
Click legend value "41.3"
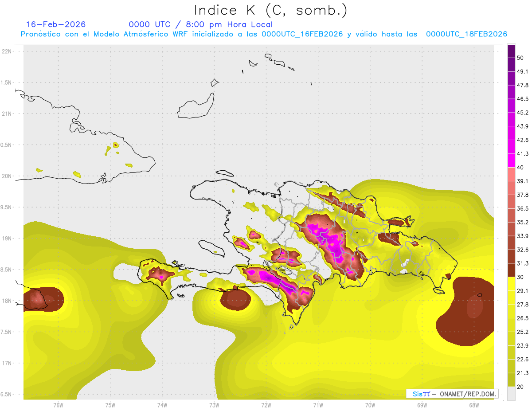523,154
